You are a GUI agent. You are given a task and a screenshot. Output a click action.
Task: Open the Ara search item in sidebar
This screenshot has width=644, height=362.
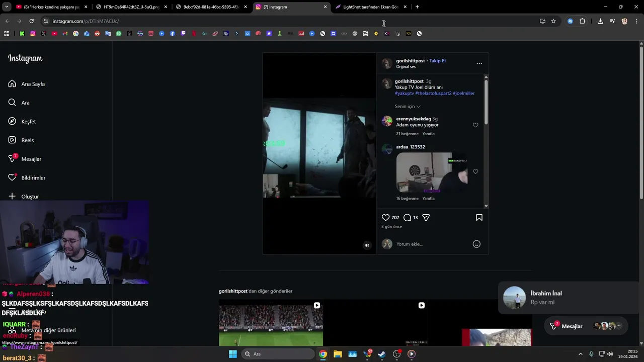click(x=19, y=103)
